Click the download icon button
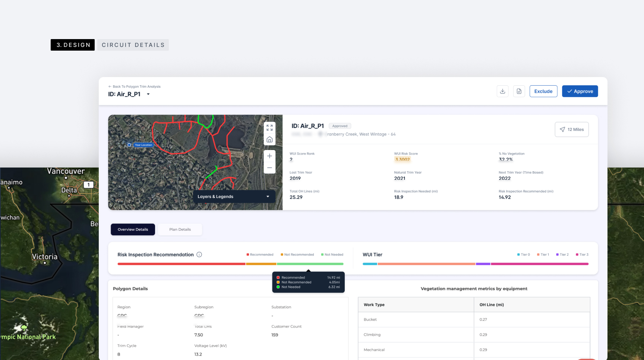The width and height of the screenshot is (644, 360). pyautogui.click(x=502, y=91)
